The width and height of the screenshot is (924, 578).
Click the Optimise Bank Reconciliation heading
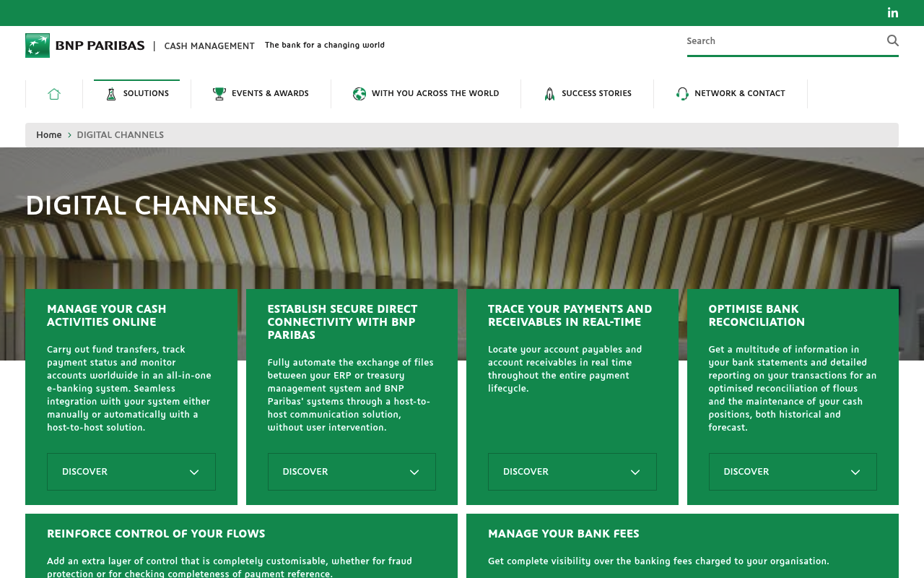click(757, 316)
